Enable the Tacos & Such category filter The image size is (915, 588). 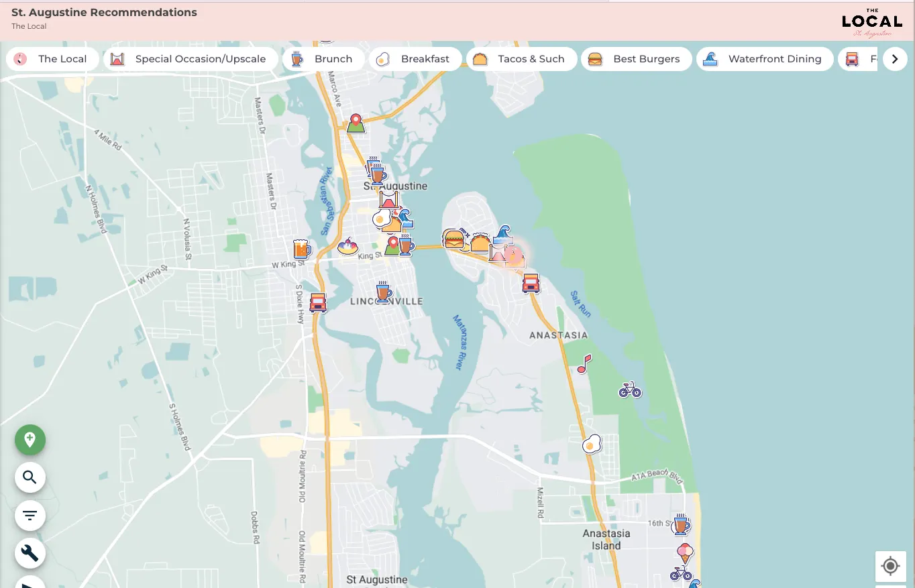(522, 59)
